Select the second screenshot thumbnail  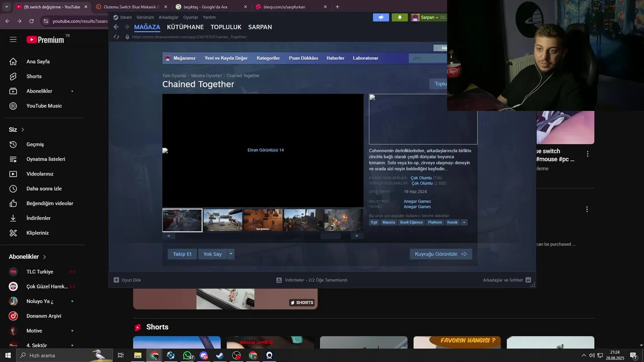(x=223, y=220)
